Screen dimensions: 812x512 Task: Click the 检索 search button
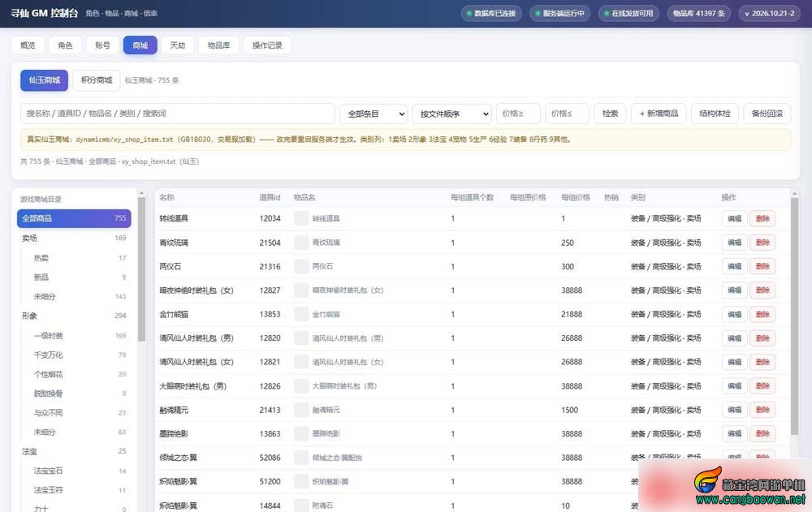click(610, 114)
